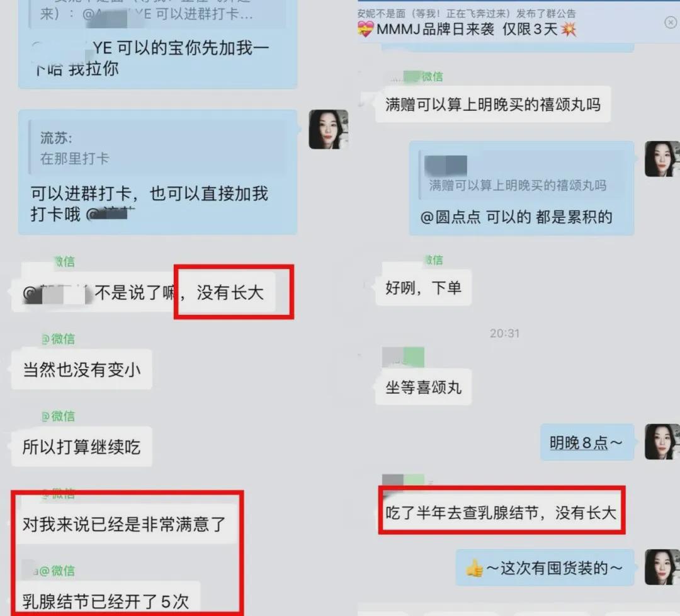Select the 好咧，下单 message bubble
Image resolution: width=680 pixels, height=616 pixels.
pyautogui.click(x=423, y=288)
